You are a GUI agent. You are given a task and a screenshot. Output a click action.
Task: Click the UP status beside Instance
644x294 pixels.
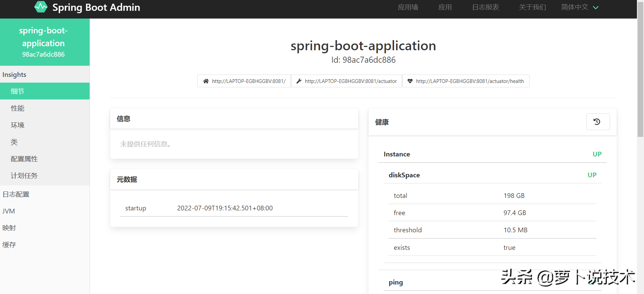(597, 154)
